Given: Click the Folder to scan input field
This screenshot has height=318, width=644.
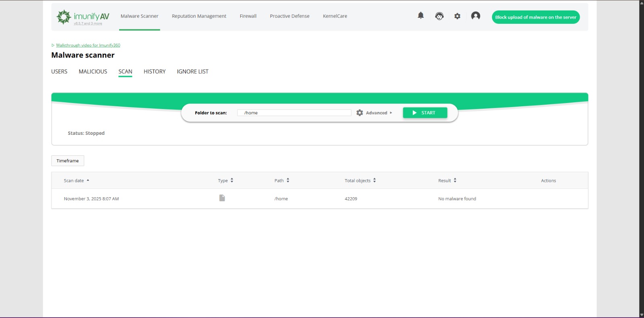Looking at the screenshot, I should pos(294,113).
